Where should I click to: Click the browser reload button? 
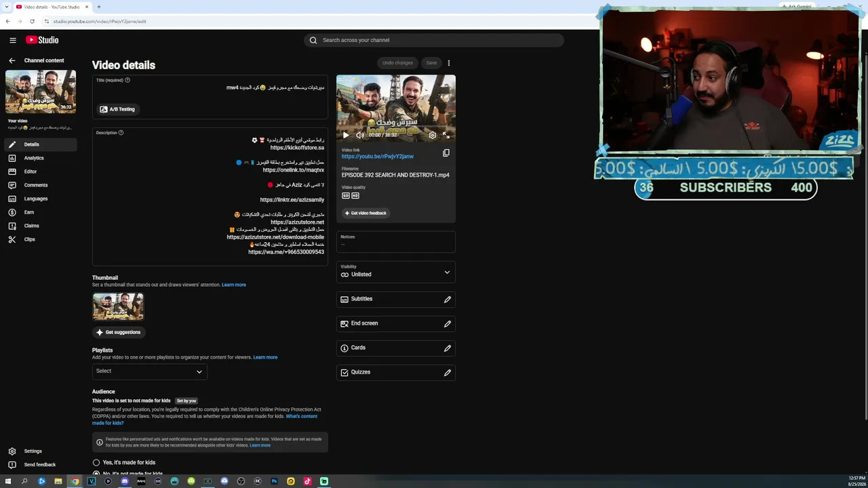(x=32, y=21)
